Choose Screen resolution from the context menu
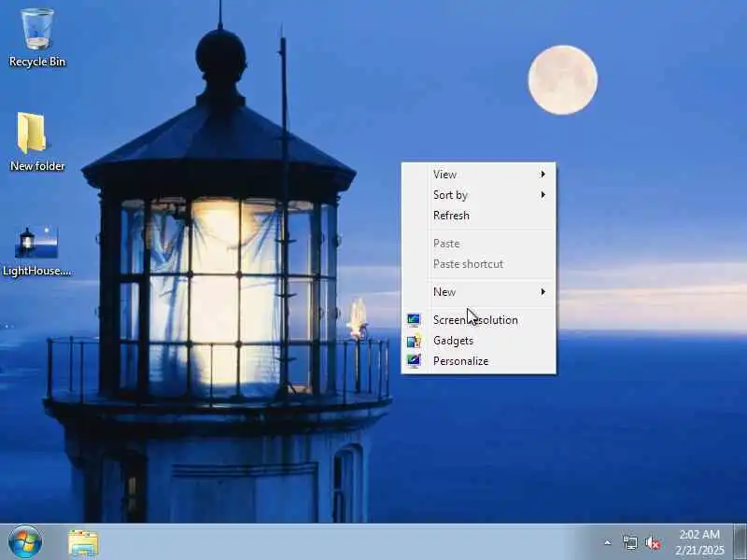The height and width of the screenshot is (560, 747). [x=479, y=320]
